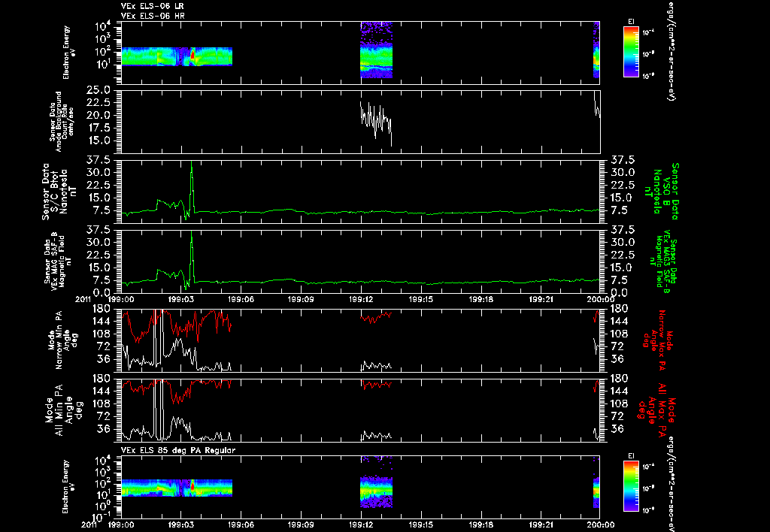Screen dimensions: 770x532
Task: Click the 199:15 label under the MAG SAF-B panel
Action: click(x=421, y=299)
